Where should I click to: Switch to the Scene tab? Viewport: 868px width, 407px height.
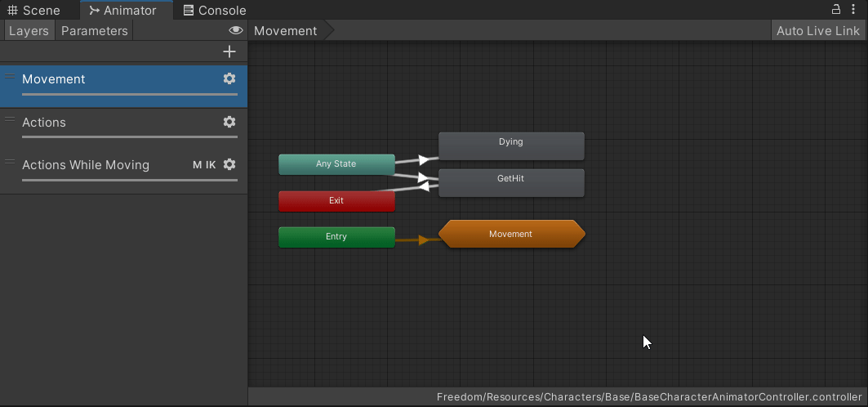point(33,10)
